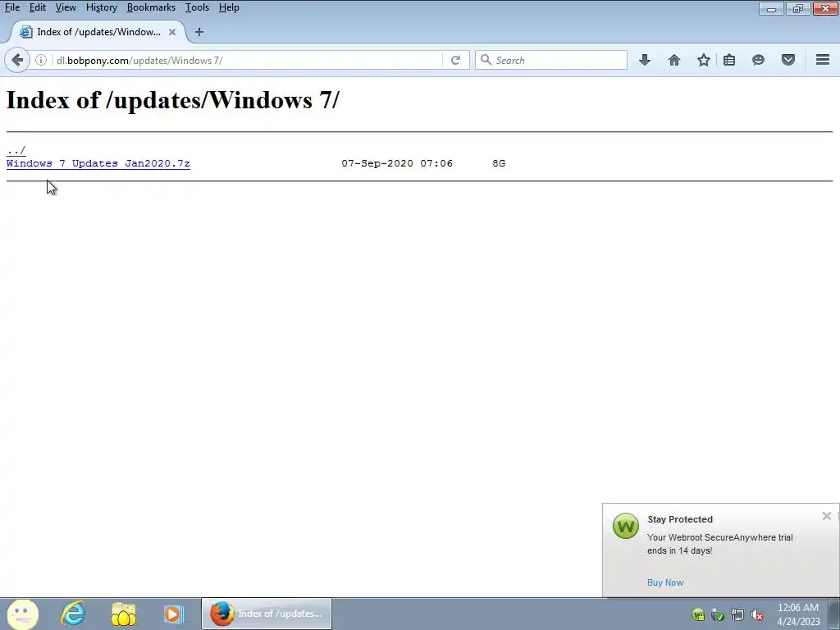Image resolution: width=840 pixels, height=630 pixels.
Task: Reload the page with the refresh icon
Action: (x=455, y=60)
